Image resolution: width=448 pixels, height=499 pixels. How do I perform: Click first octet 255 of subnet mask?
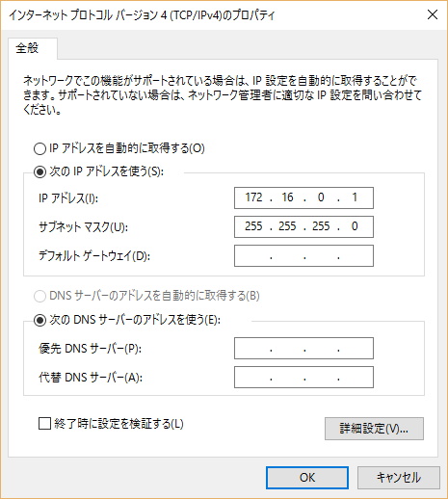pyautogui.click(x=253, y=226)
